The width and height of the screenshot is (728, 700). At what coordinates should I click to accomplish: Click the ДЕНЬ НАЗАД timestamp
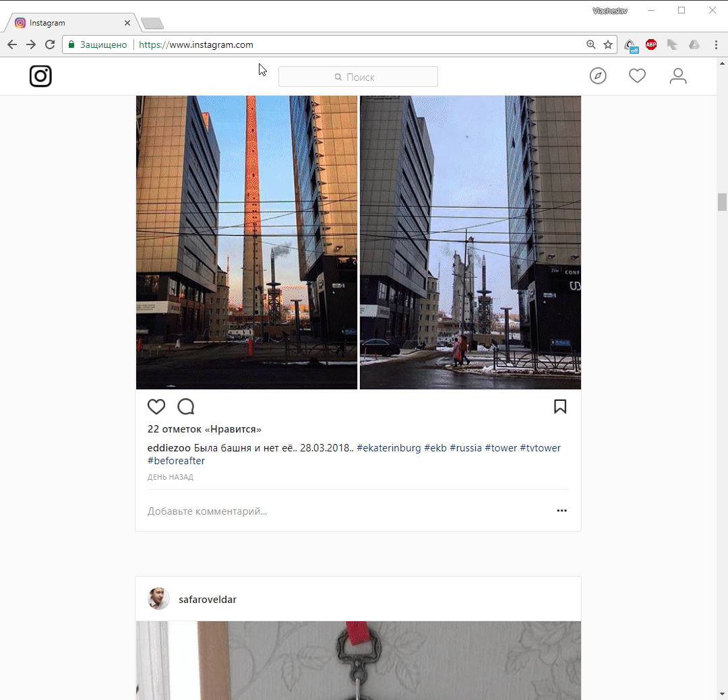coord(170,477)
